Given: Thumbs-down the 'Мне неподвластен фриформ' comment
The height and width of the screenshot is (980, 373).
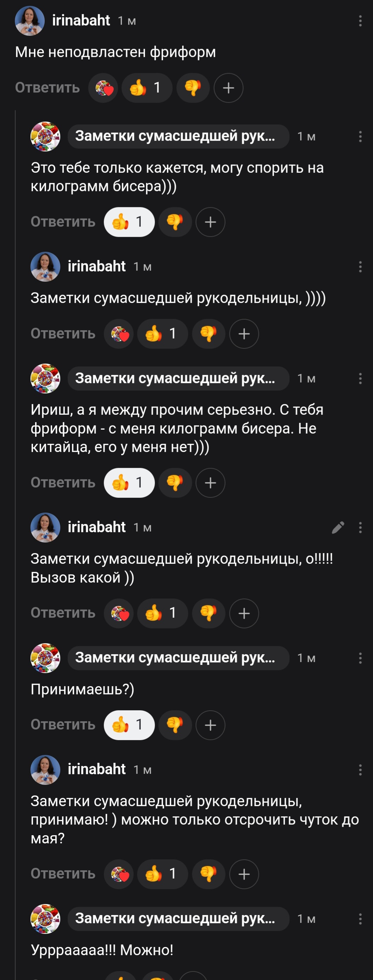Looking at the screenshot, I should [x=193, y=88].
